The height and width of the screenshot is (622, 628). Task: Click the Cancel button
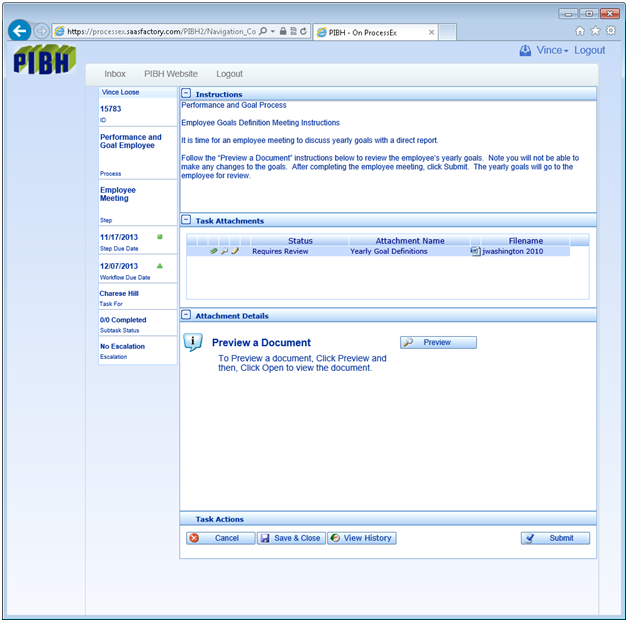tap(220, 538)
